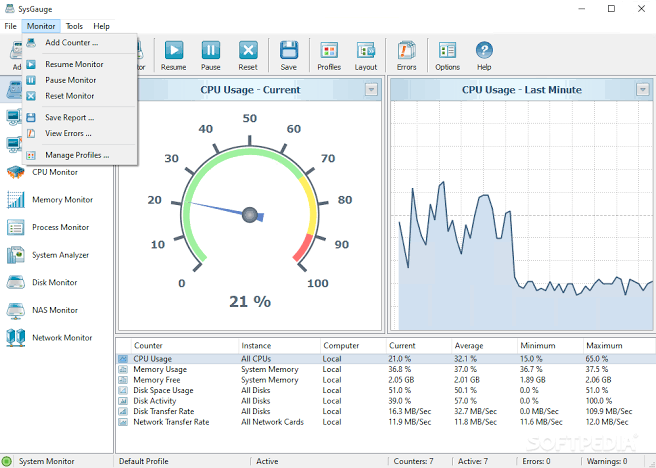Select the Memory Free counter row
The height and width of the screenshot is (468, 656).
[385, 380]
